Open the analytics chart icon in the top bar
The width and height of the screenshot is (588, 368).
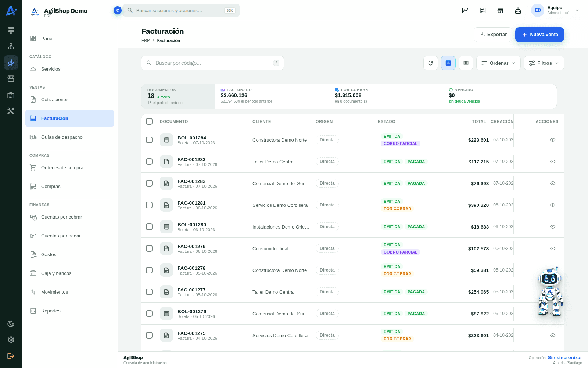(x=465, y=10)
